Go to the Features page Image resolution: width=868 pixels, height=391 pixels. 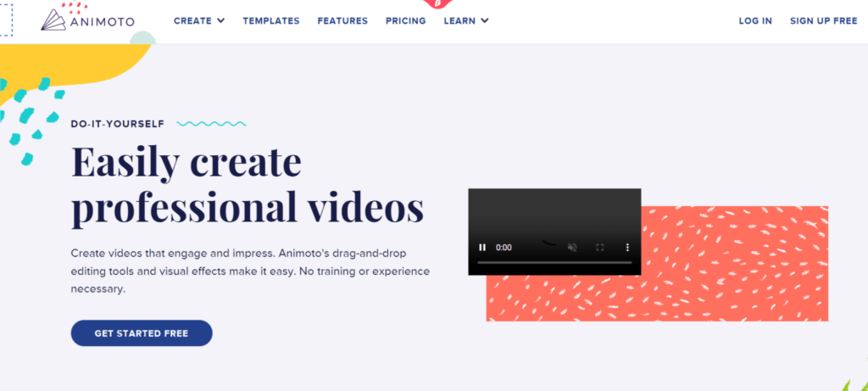click(x=342, y=21)
